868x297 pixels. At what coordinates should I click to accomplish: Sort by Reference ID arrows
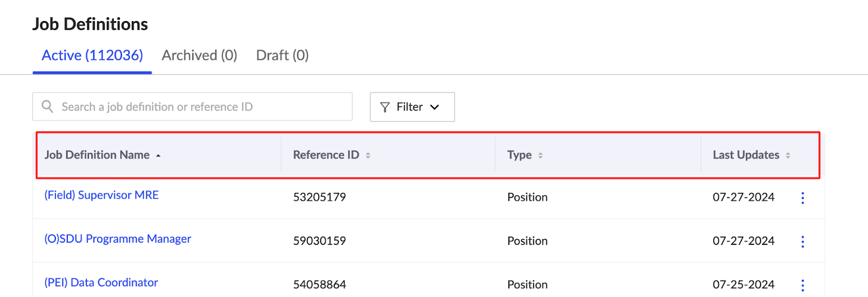pyautogui.click(x=368, y=156)
